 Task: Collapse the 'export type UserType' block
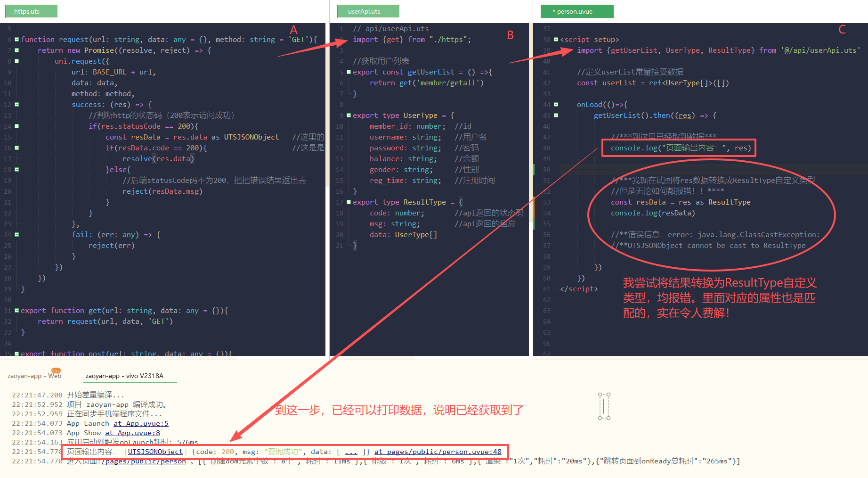(349, 115)
